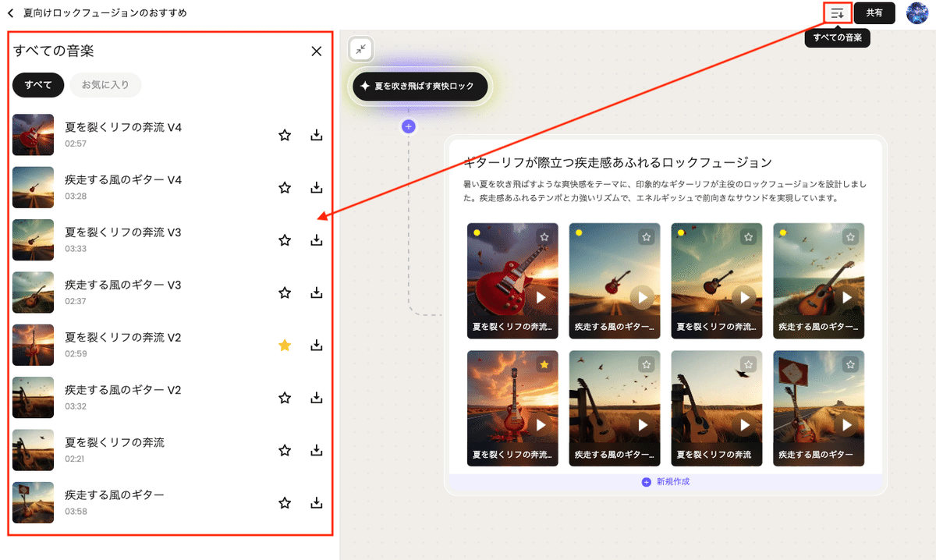Play the first red guitar card
This screenshot has height=560, width=936.
541,297
